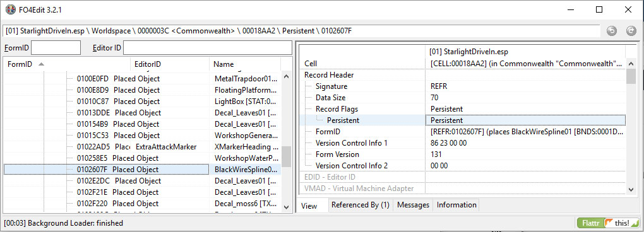Click record view scrollbar down arrow
644x232 pixels.
631,189
